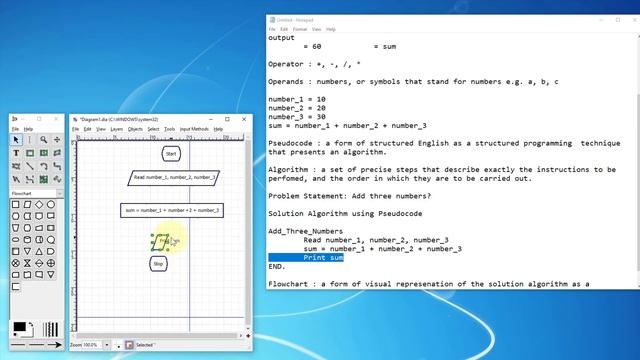Open Tools menu in Dia diagram window
Image resolution: width=640 pixels, height=360 pixels.
click(x=169, y=129)
